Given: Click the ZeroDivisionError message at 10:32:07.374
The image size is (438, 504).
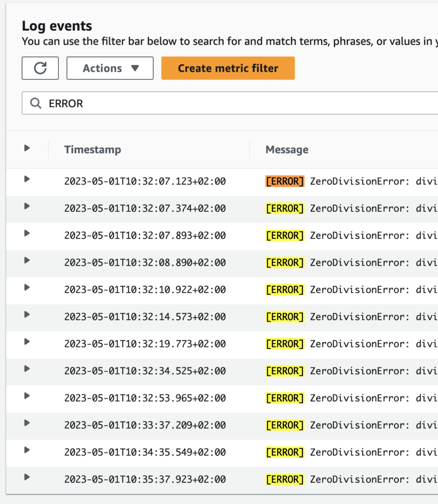Looking at the screenshot, I should [352, 208].
